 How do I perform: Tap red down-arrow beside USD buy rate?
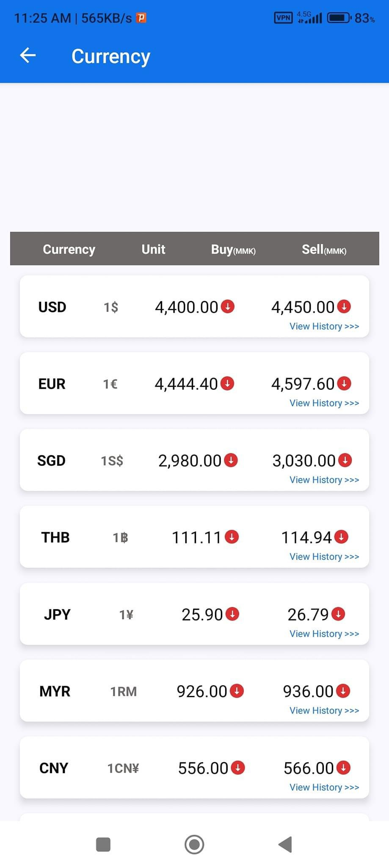(228, 306)
